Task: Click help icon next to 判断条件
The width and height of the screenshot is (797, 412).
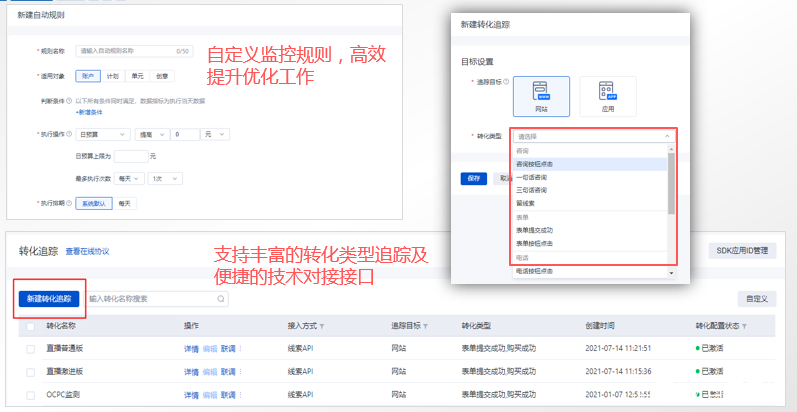Action: (x=69, y=99)
